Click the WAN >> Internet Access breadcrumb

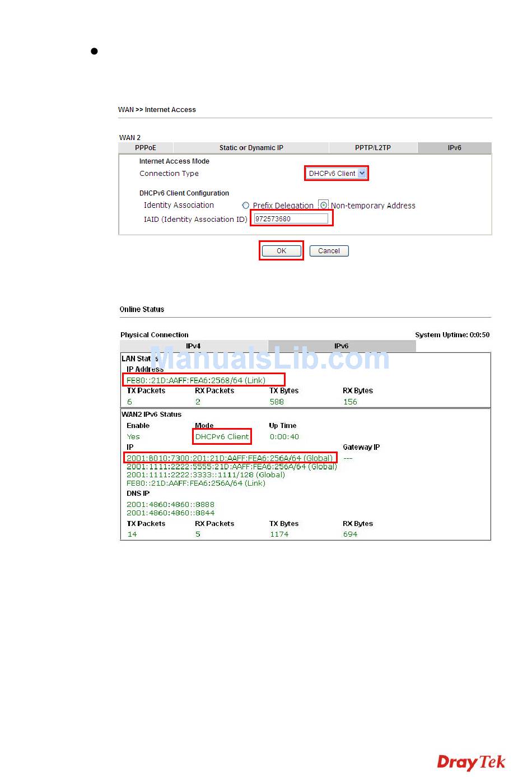(x=157, y=110)
